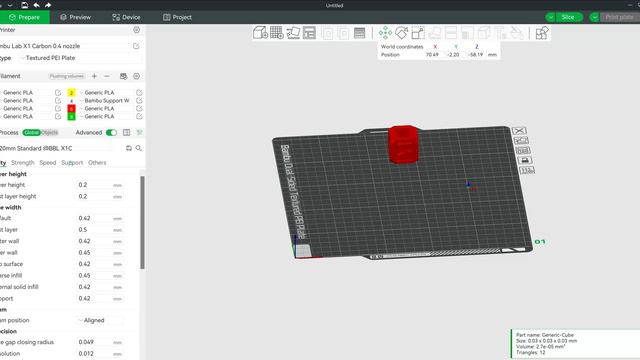Click the Save project icon in title bar
Image resolution: width=640 pixels, height=360 pixels.
coord(24,5)
